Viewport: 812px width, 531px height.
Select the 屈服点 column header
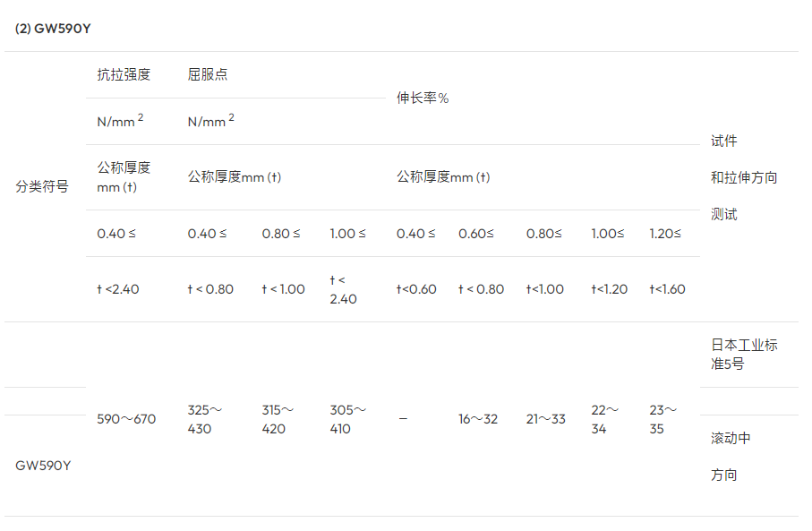(208, 74)
